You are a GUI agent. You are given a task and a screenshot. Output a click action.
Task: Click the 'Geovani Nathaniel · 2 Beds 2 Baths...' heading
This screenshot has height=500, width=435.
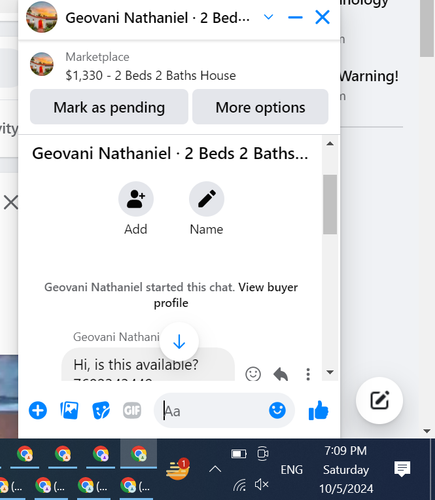pos(170,154)
